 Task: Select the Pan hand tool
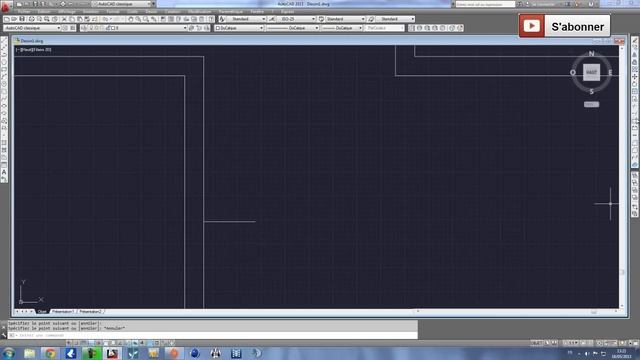(x=131, y=19)
